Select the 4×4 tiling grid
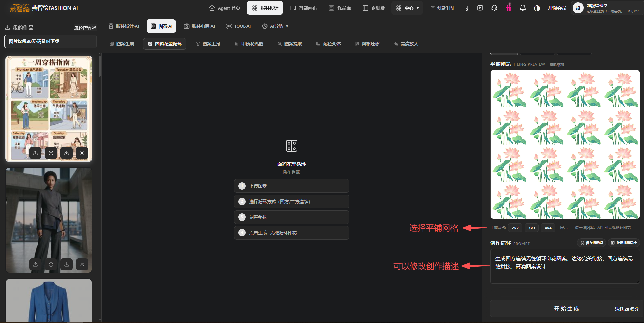This screenshot has height=323, width=644. tap(548, 228)
